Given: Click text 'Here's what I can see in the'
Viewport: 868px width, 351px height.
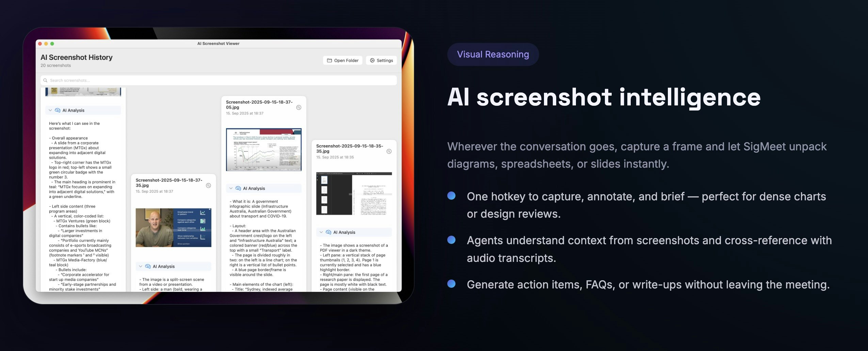Looking at the screenshot, I should [74, 123].
